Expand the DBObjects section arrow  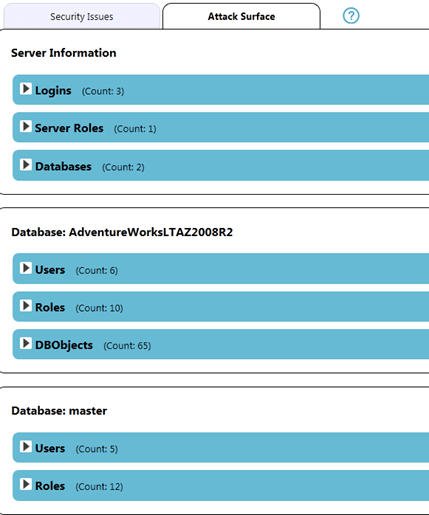26,343
